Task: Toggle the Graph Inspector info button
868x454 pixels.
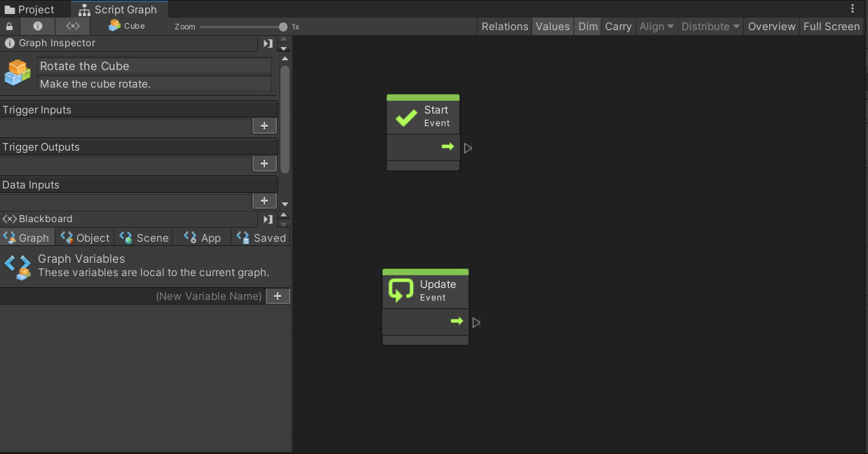Action: [x=38, y=26]
